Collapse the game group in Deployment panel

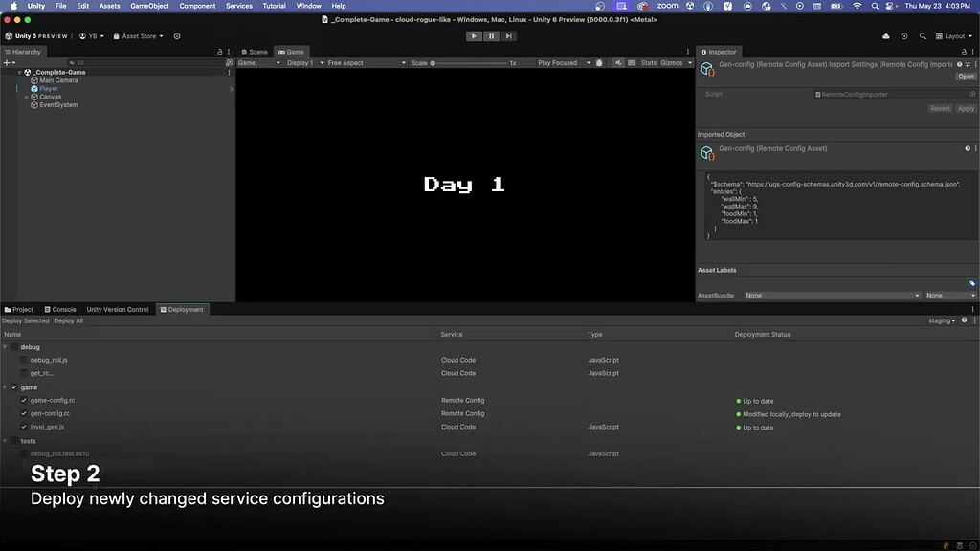coord(6,386)
